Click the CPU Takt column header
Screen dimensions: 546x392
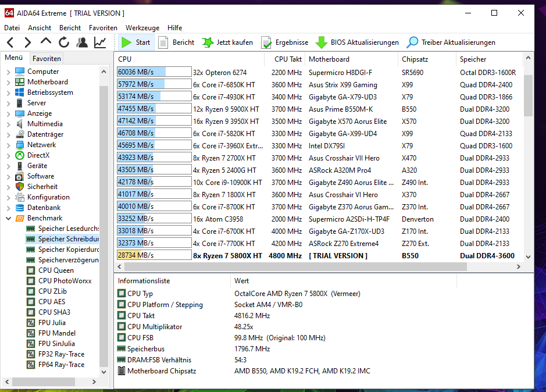point(285,59)
